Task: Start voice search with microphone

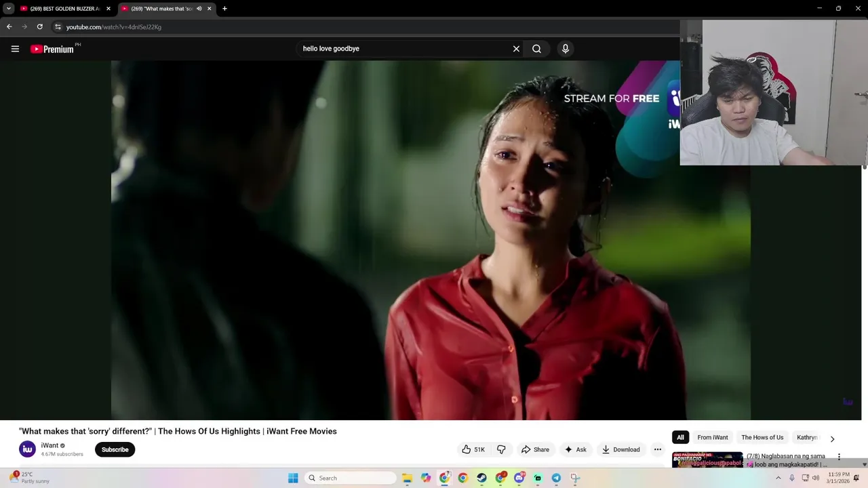Action: (566, 49)
